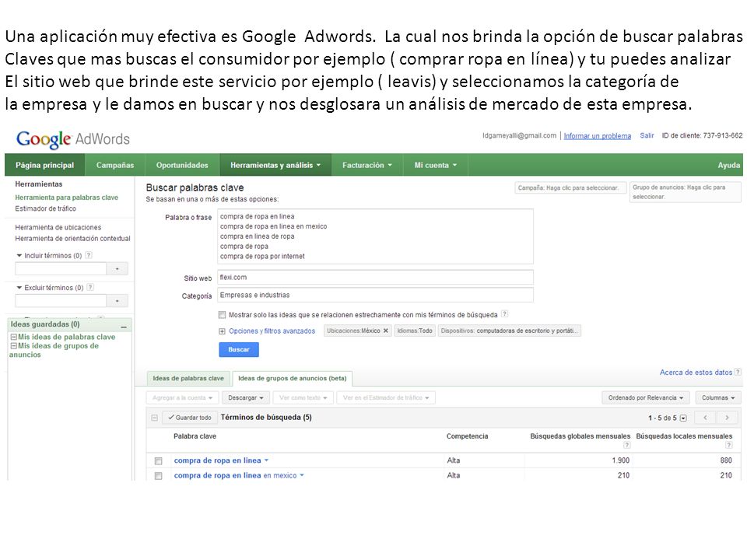Click the Sitio web field
This screenshot has width=747, height=560.
(x=375, y=277)
